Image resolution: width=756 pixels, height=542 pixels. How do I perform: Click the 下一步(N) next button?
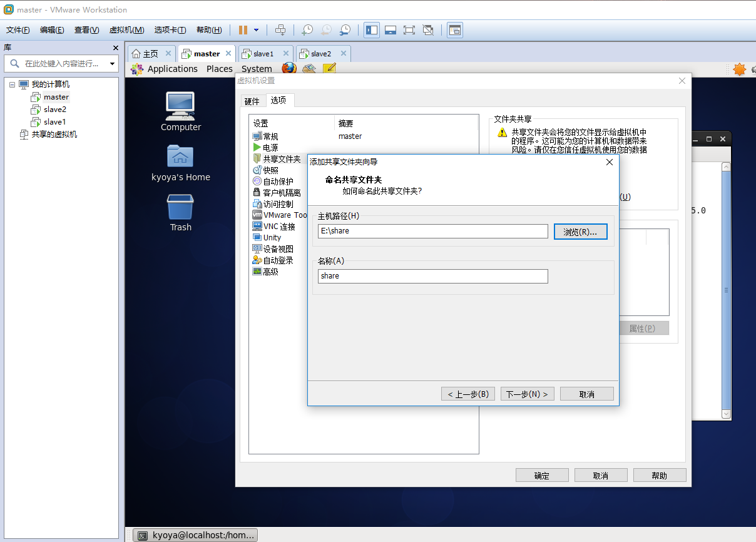[x=528, y=394]
